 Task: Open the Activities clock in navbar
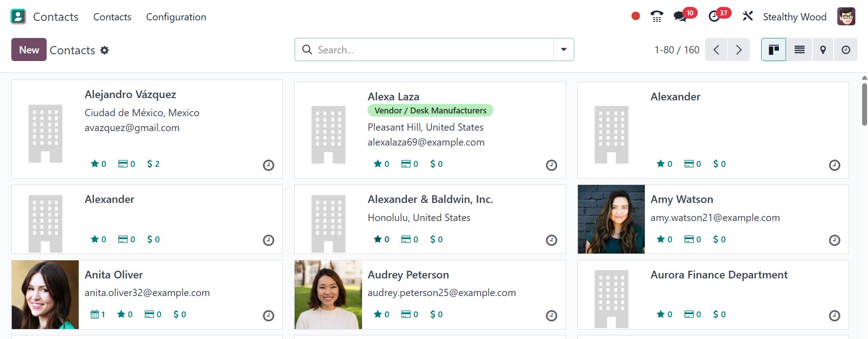pyautogui.click(x=714, y=17)
